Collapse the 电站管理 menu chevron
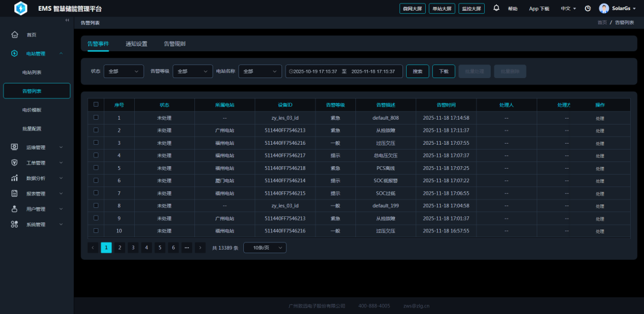The height and width of the screenshot is (314, 644). pos(61,54)
